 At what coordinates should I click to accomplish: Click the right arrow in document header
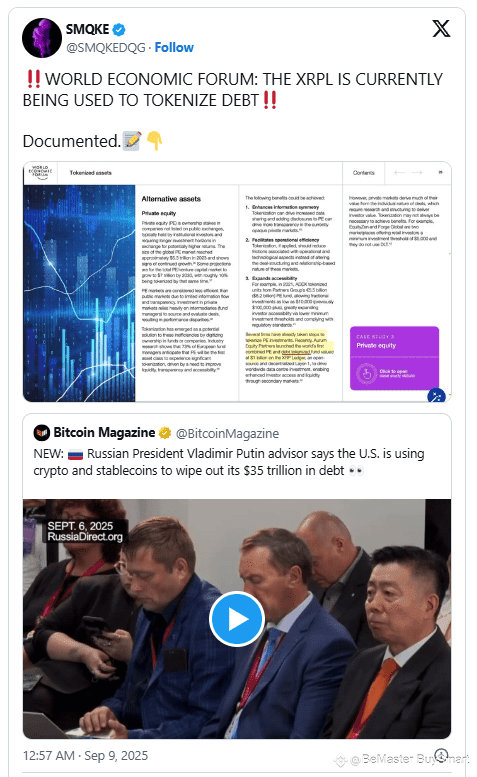(x=417, y=172)
